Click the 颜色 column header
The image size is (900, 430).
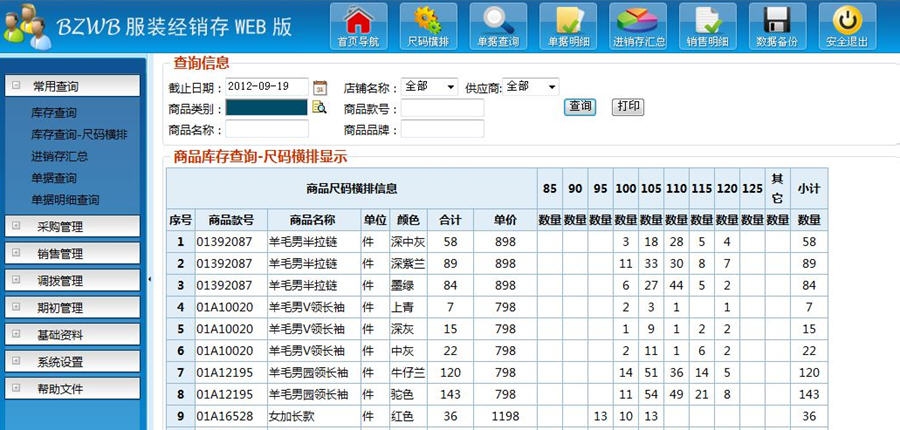(x=408, y=220)
